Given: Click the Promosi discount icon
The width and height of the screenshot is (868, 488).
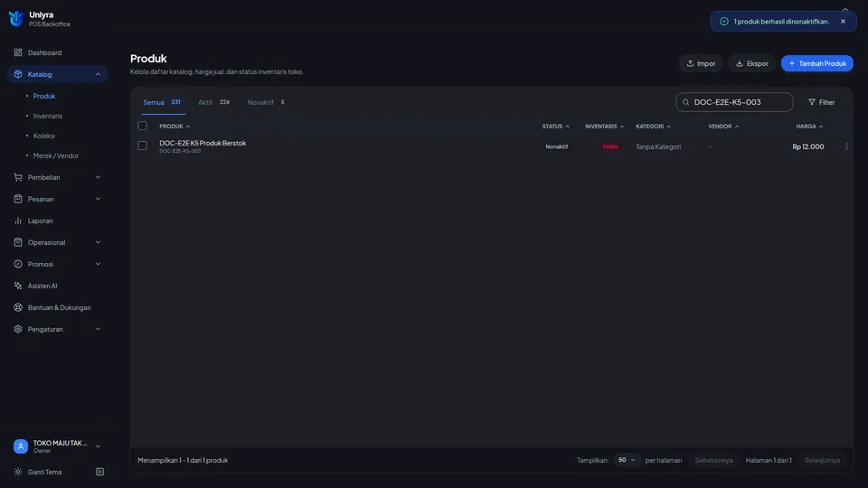Looking at the screenshot, I should point(18,264).
